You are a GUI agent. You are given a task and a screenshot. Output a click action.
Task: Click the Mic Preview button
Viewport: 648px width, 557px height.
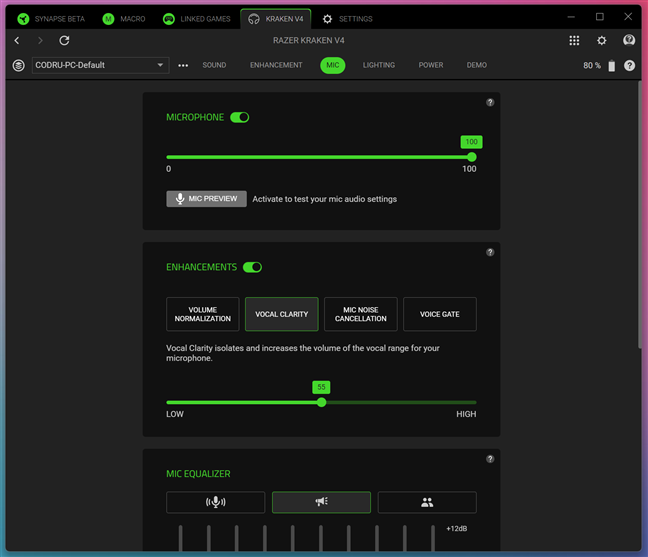(x=206, y=199)
